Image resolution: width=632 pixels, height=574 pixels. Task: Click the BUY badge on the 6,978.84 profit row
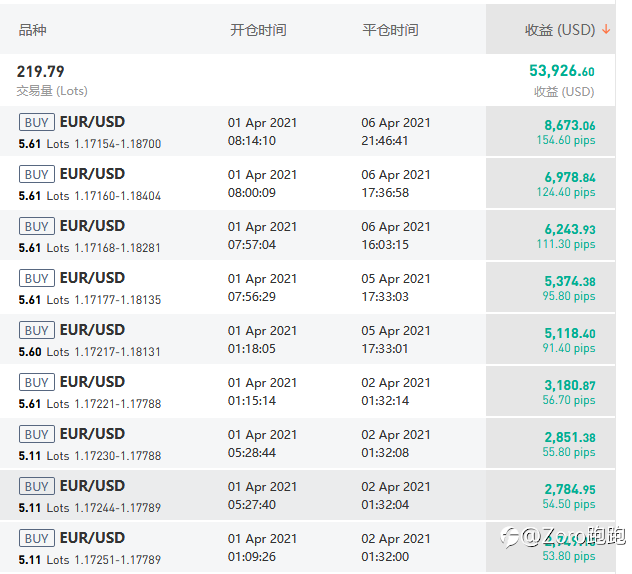click(x=37, y=174)
